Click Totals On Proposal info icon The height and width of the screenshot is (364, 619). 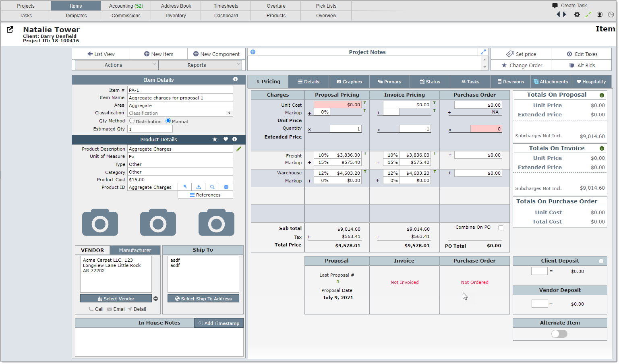pos(602,95)
